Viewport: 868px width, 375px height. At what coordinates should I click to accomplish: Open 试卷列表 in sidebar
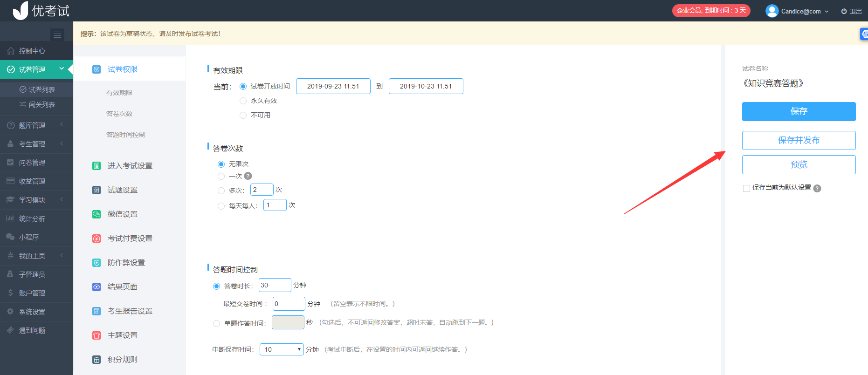[36, 89]
